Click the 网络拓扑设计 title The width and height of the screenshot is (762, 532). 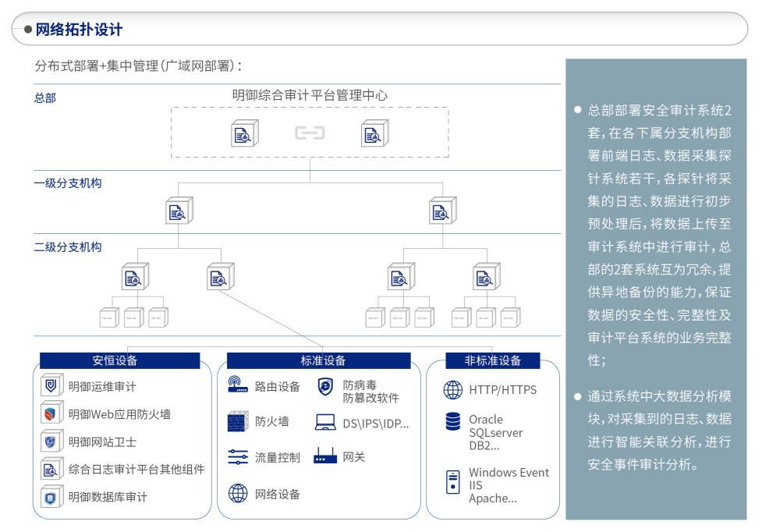pos(80,30)
